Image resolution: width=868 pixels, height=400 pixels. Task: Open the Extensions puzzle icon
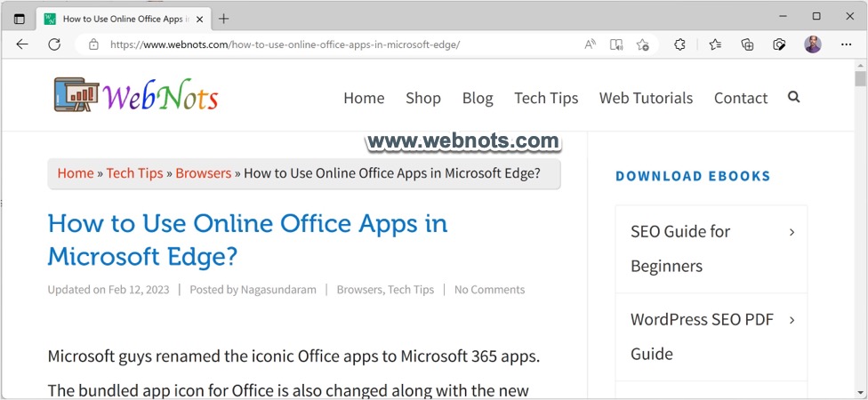679,44
